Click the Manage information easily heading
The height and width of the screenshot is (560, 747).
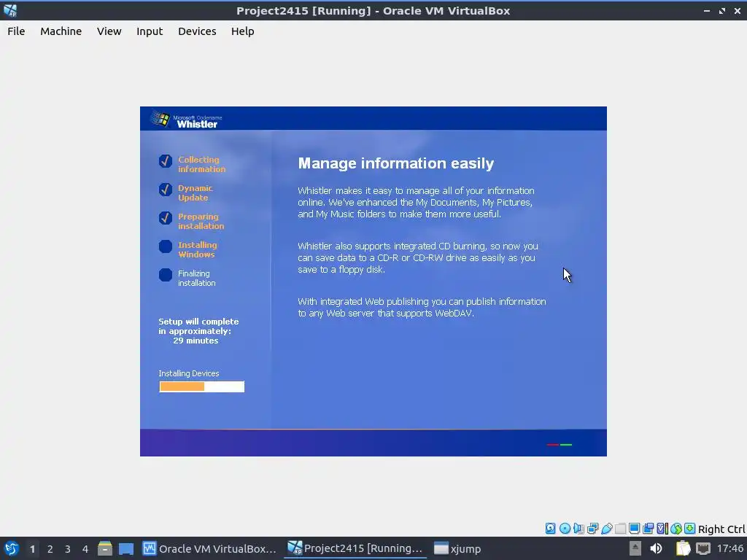point(396,163)
